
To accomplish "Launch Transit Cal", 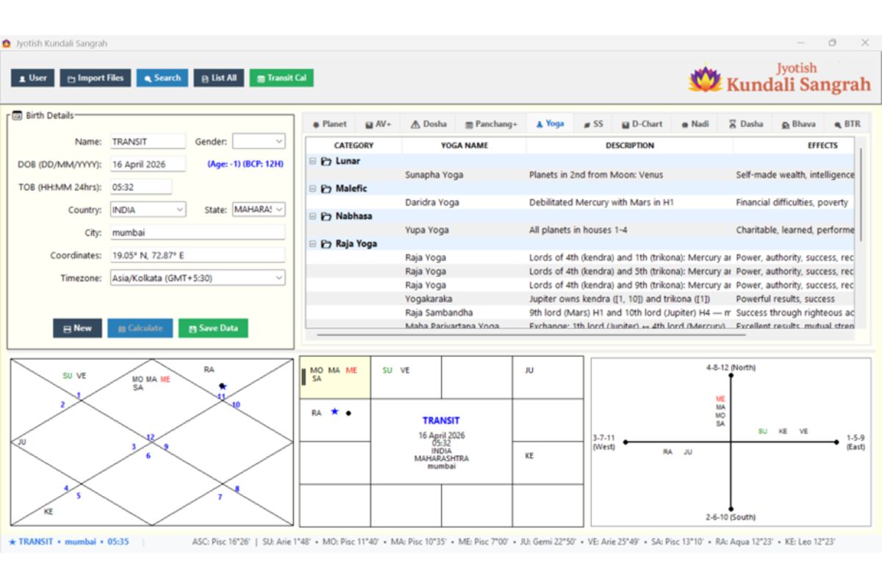I will point(282,78).
